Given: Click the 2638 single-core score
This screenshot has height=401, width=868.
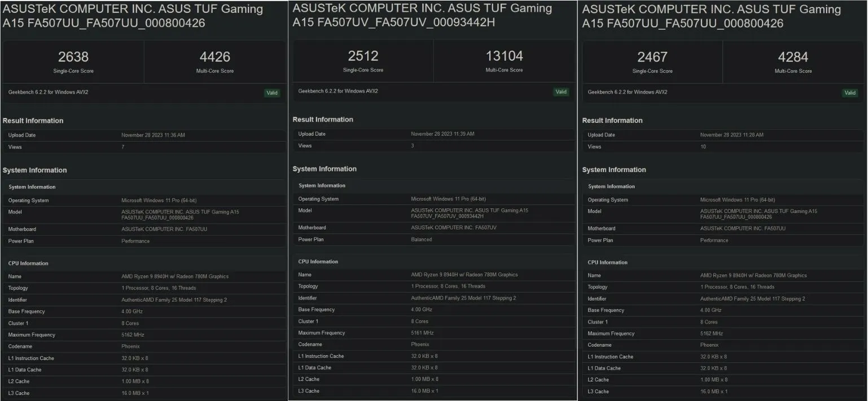Looking at the screenshot, I should (73, 57).
